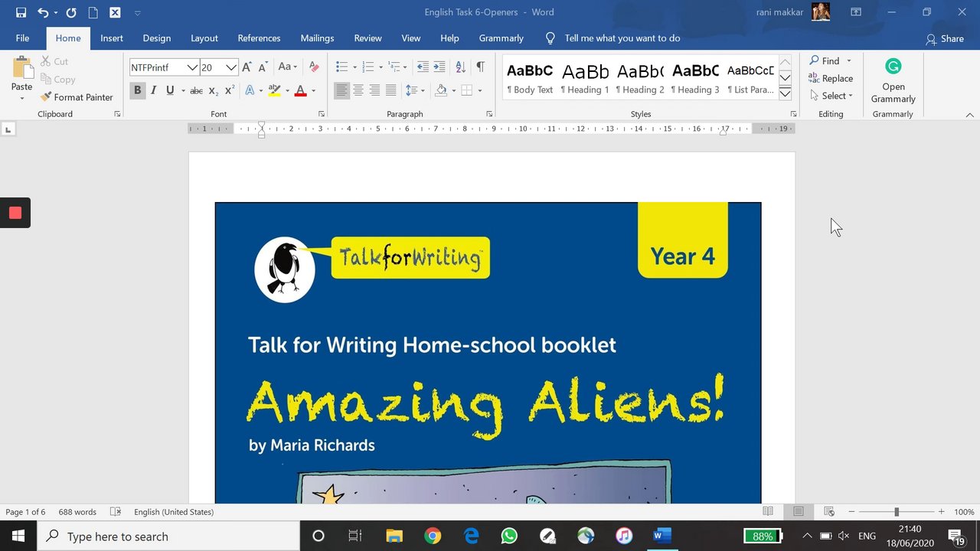This screenshot has width=980, height=551.
Task: Go to the Review tab
Action: tap(367, 38)
